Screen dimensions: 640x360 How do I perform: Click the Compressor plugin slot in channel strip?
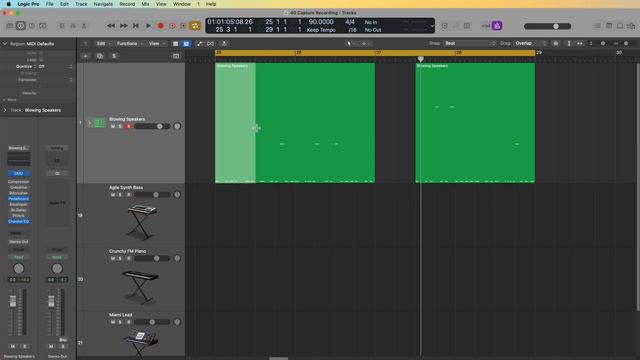(x=18, y=182)
